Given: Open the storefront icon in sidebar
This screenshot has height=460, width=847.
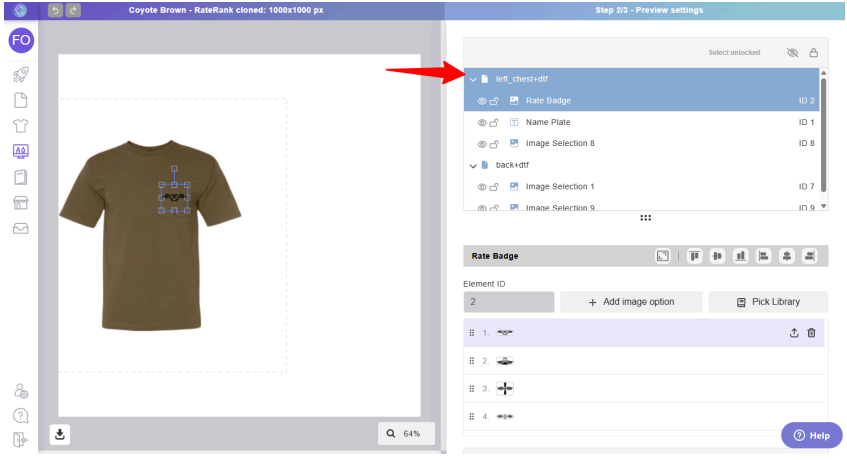Looking at the screenshot, I should (x=20, y=203).
